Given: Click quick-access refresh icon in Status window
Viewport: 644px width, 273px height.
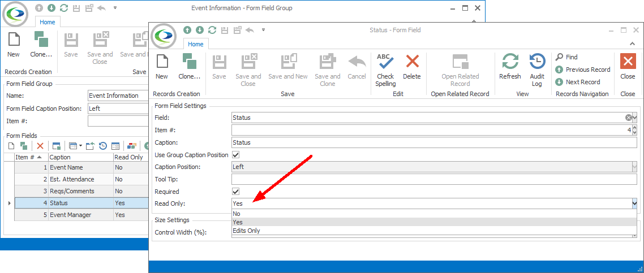Looking at the screenshot, I should click(x=212, y=29).
